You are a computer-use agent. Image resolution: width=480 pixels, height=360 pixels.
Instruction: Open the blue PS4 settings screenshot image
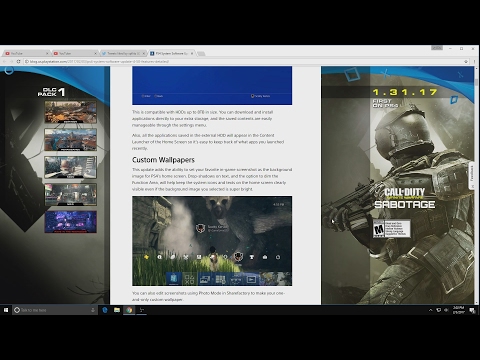tap(212, 86)
